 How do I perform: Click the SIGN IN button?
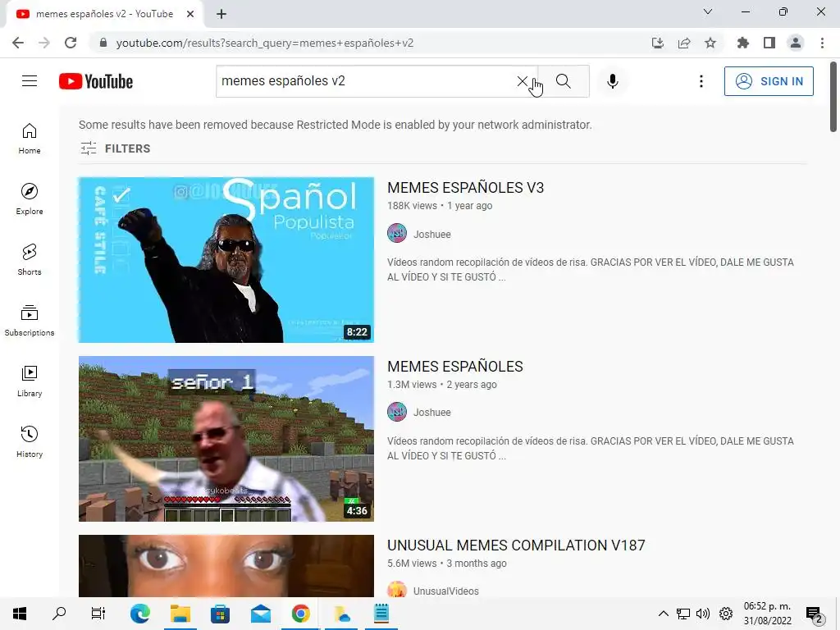tap(769, 81)
